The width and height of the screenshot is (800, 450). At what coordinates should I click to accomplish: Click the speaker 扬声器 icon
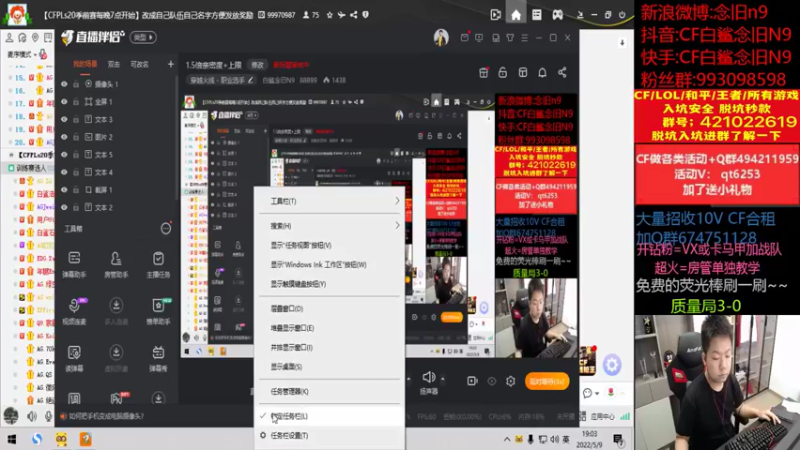click(x=429, y=378)
